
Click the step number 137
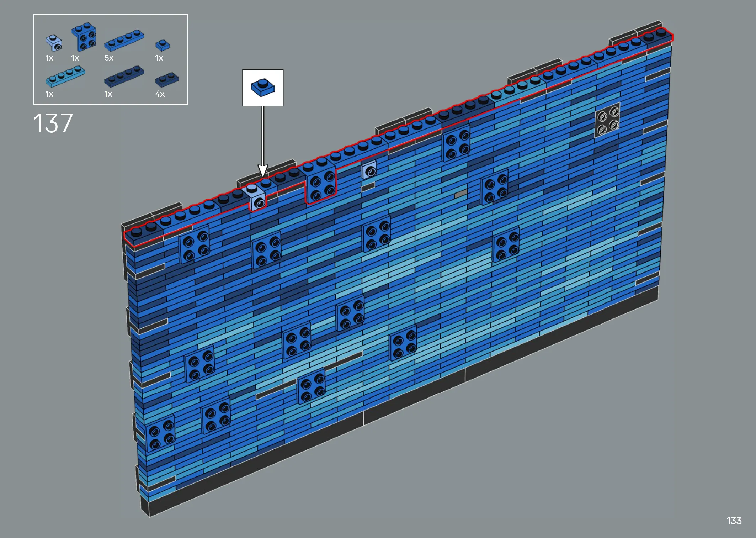tap(53, 123)
